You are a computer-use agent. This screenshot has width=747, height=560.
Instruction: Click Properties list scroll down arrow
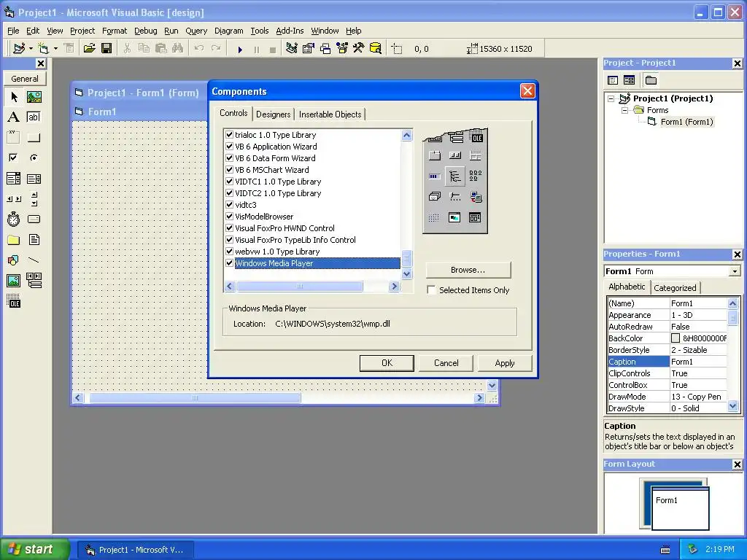(732, 406)
